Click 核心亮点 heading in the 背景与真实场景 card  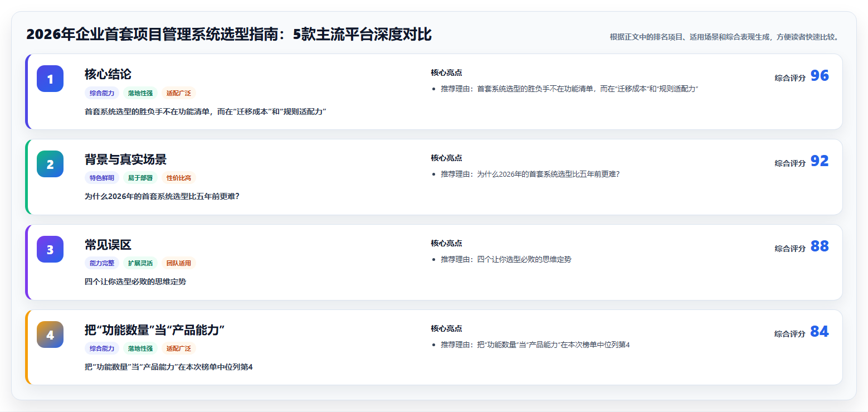pyautogui.click(x=446, y=158)
